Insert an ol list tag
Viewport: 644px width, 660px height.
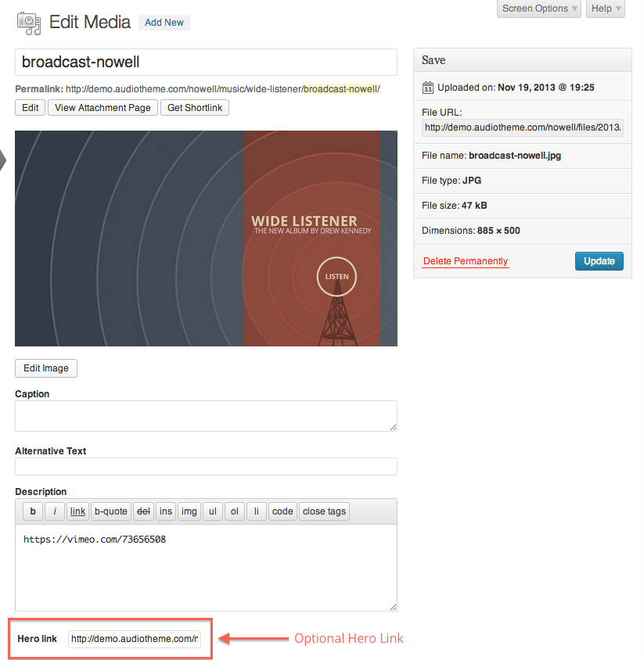pyautogui.click(x=235, y=511)
